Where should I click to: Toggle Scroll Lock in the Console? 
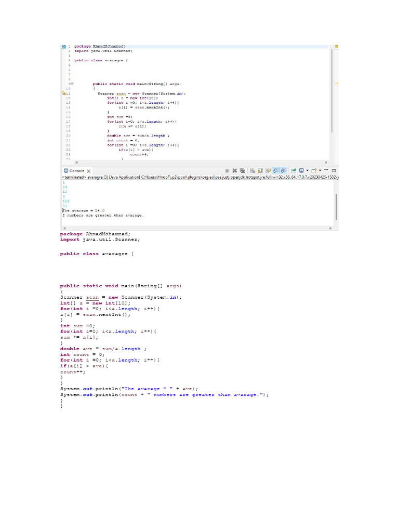click(x=260, y=170)
